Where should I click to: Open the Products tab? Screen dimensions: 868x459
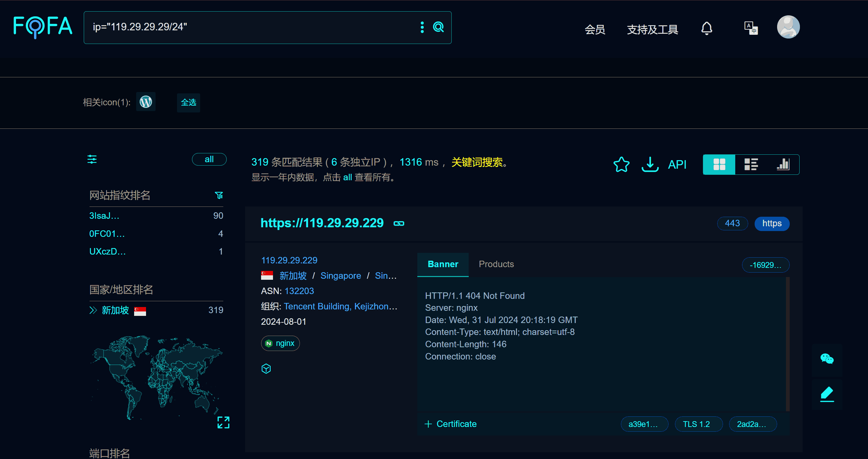[496, 264]
